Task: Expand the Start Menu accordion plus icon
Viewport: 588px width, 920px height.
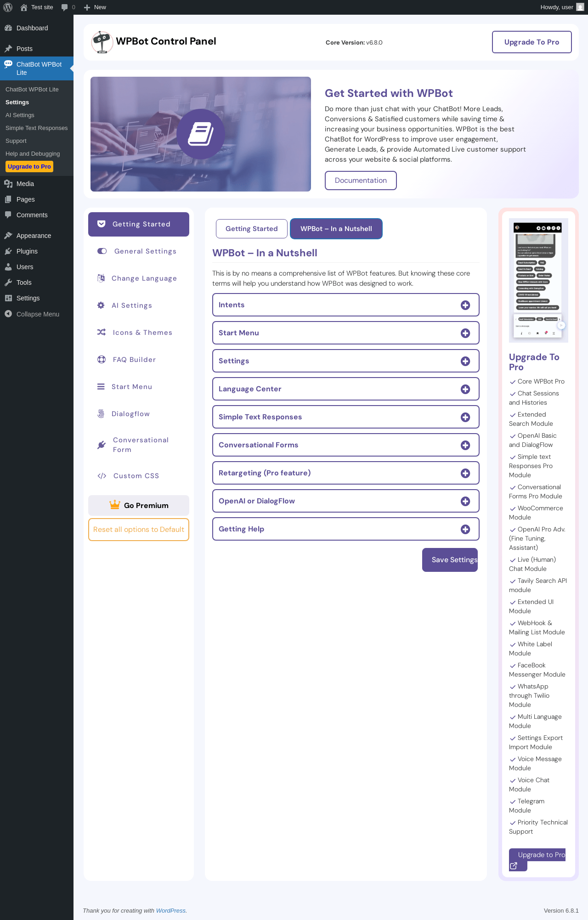Action: (x=465, y=333)
